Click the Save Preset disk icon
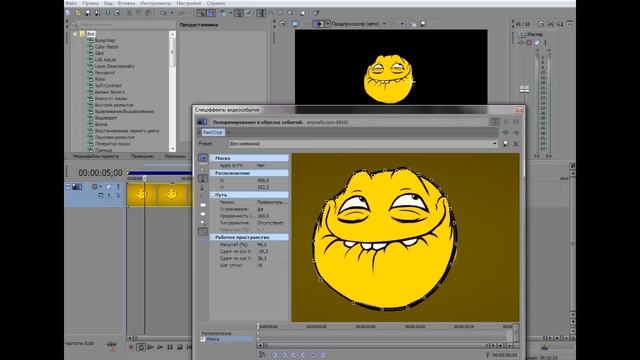 click(x=505, y=144)
